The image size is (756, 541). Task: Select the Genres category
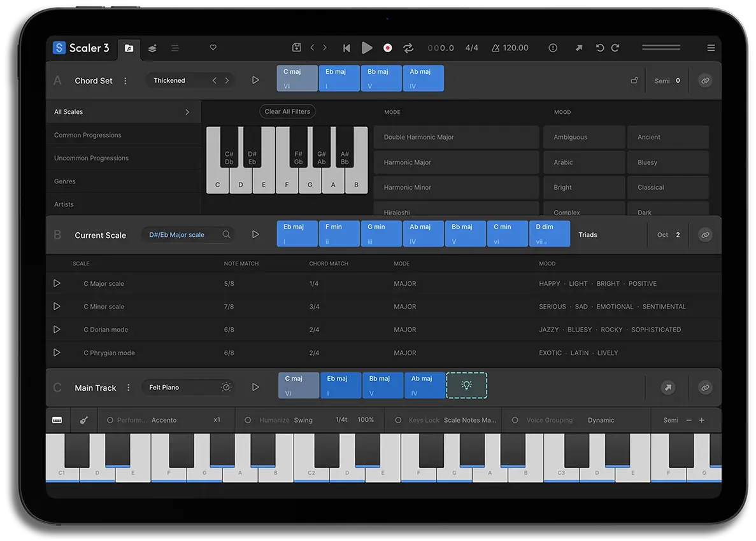[x=65, y=181]
